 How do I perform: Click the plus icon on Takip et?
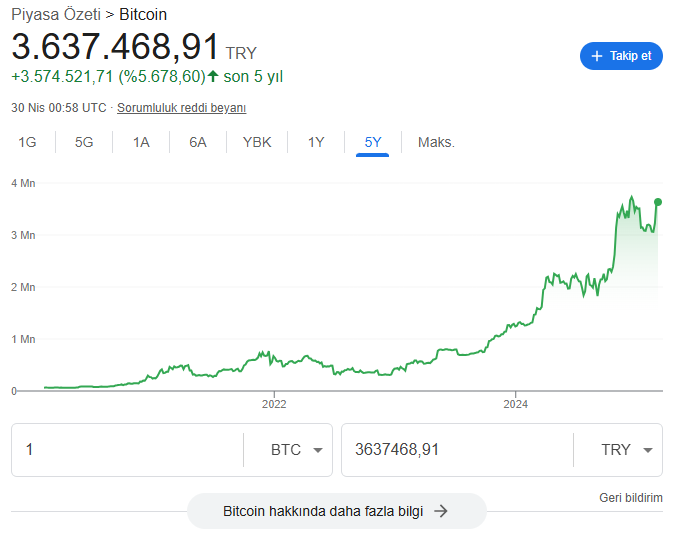[x=597, y=56]
